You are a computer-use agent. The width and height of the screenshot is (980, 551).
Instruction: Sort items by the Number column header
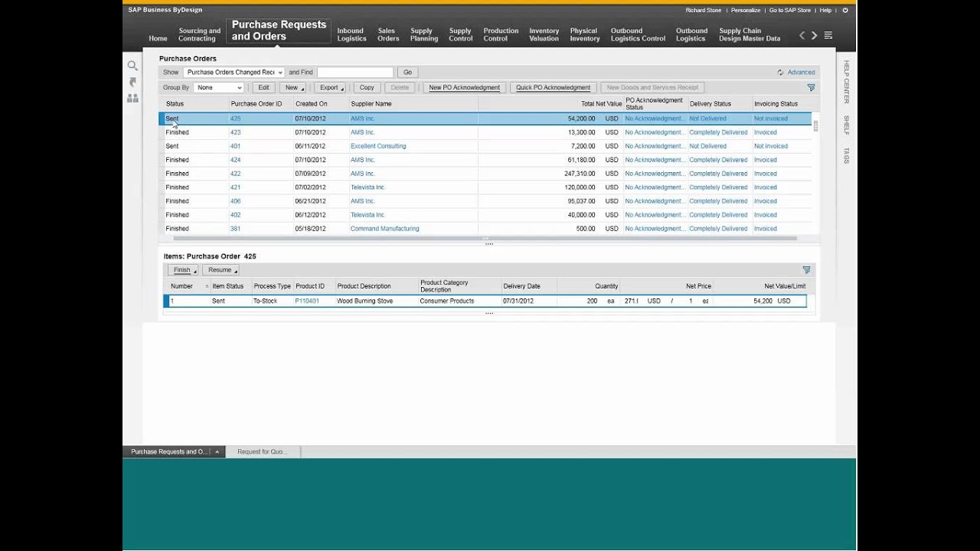(x=181, y=286)
